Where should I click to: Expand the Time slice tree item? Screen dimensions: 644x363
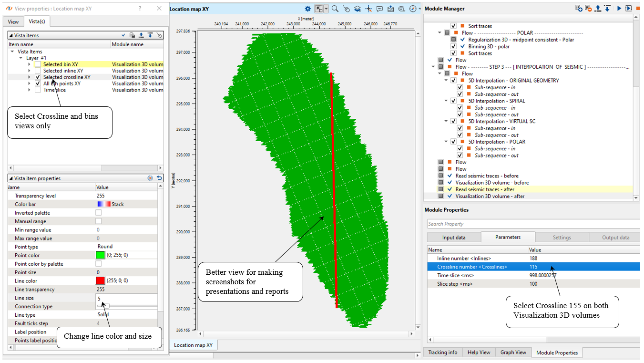(29, 90)
